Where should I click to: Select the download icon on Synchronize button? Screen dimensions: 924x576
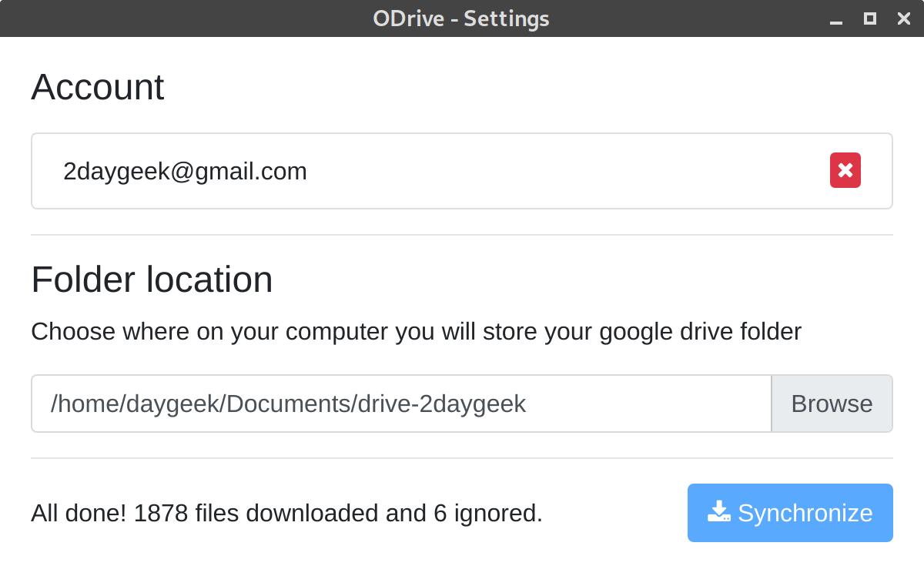click(718, 512)
